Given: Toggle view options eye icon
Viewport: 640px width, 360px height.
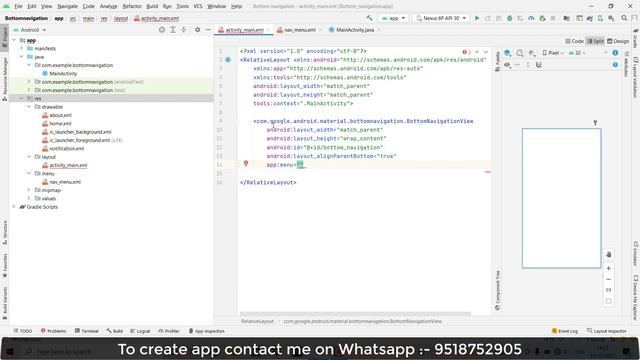Looking at the screenshot, I should (507, 65).
